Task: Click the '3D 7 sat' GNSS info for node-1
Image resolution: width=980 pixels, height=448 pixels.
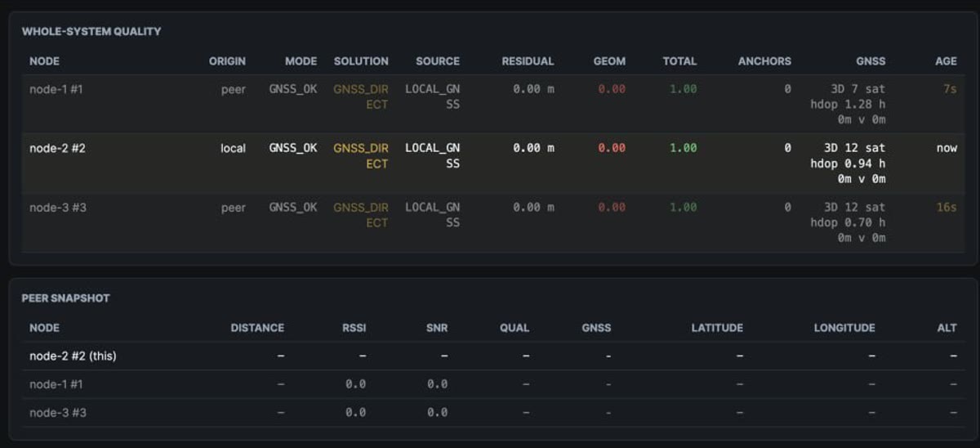Action: (x=857, y=89)
